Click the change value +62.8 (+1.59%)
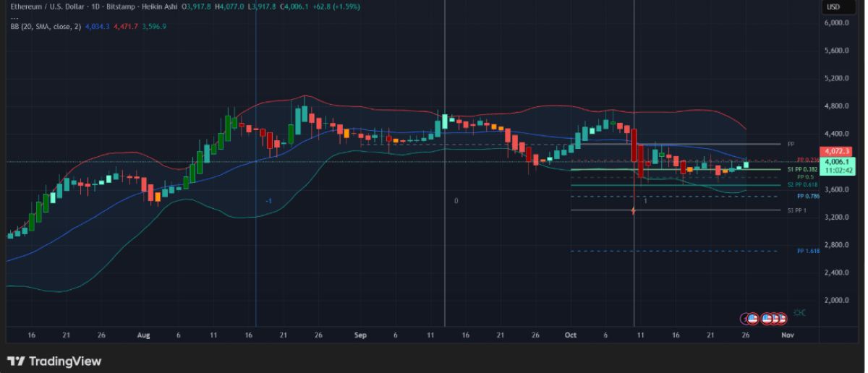The height and width of the screenshot is (373, 868). [336, 7]
